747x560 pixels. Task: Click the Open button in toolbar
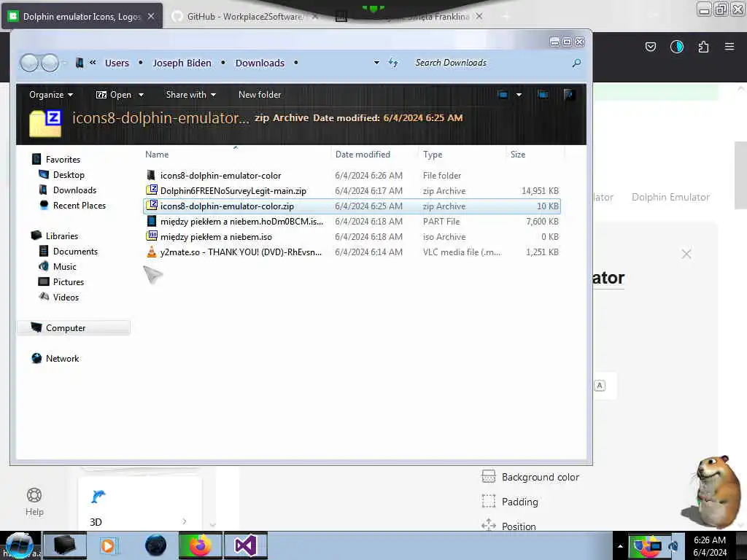click(113, 94)
